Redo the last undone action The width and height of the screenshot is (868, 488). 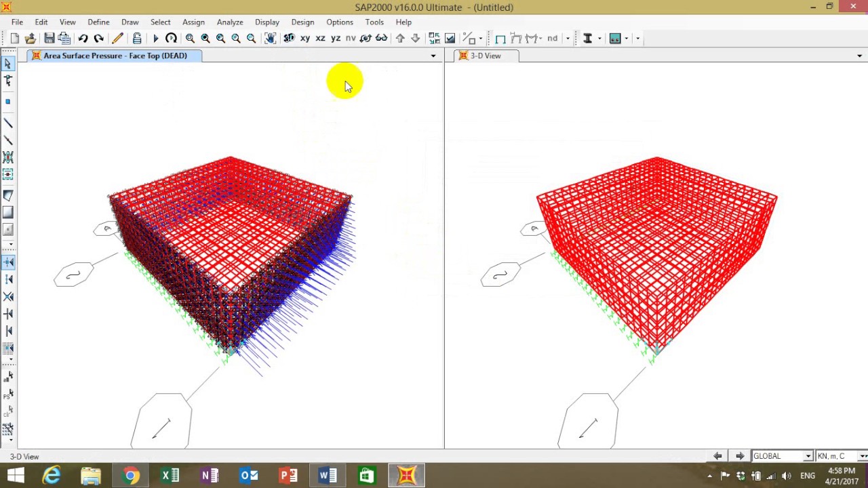[x=99, y=39]
